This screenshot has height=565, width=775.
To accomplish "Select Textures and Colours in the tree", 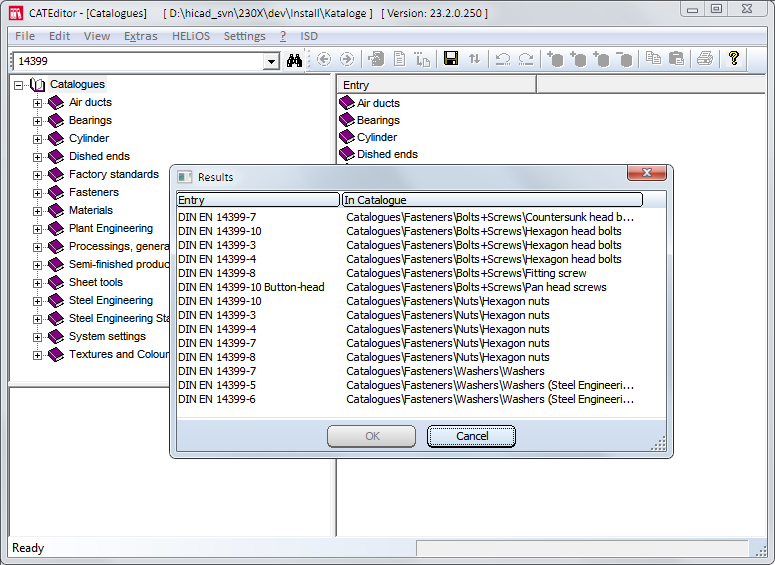I will click(x=119, y=354).
